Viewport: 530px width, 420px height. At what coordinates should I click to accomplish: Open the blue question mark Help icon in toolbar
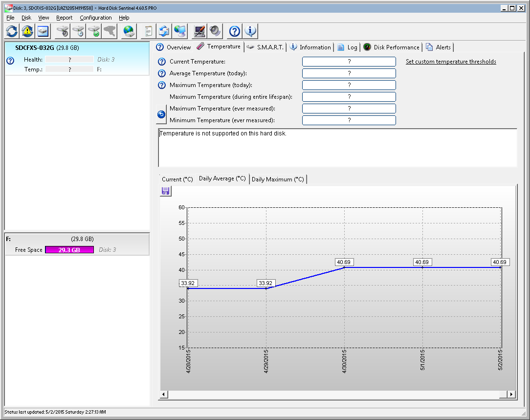pos(235,31)
